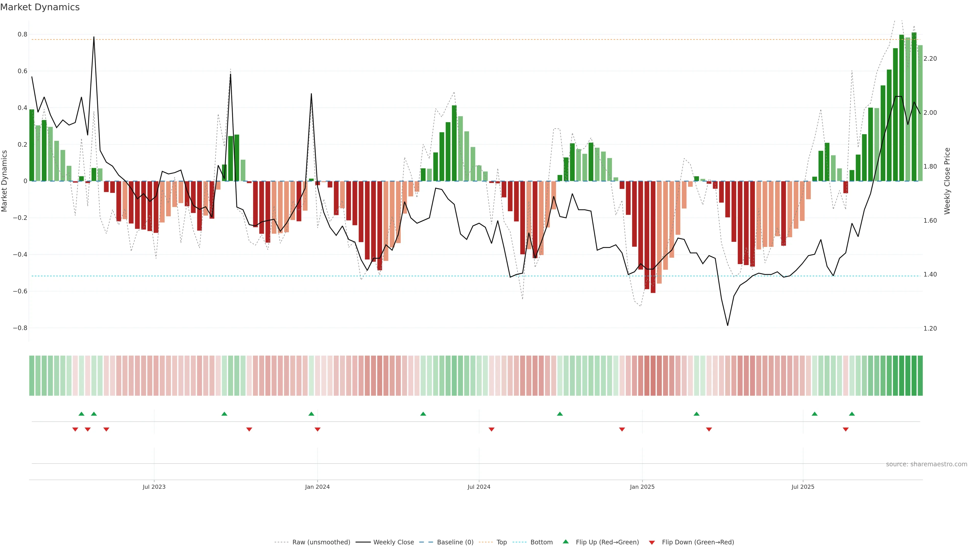Screen dimensions: 980x551
Task: Click the Market Dynamics chart title
Action: (40, 7)
